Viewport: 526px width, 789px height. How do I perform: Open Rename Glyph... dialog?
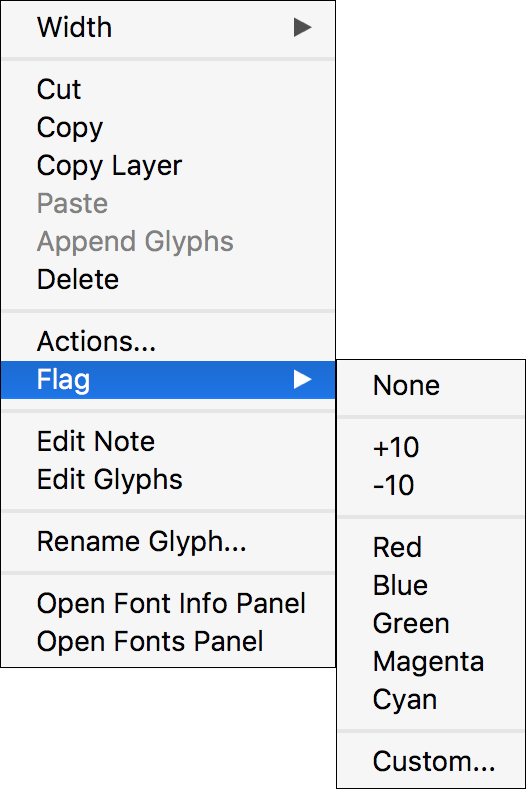pyautogui.click(x=168, y=542)
